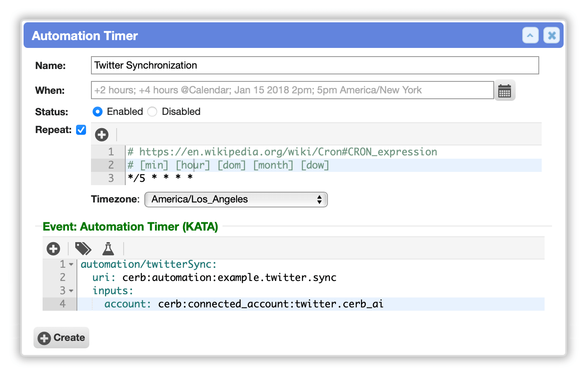Click the Create button

click(61, 338)
